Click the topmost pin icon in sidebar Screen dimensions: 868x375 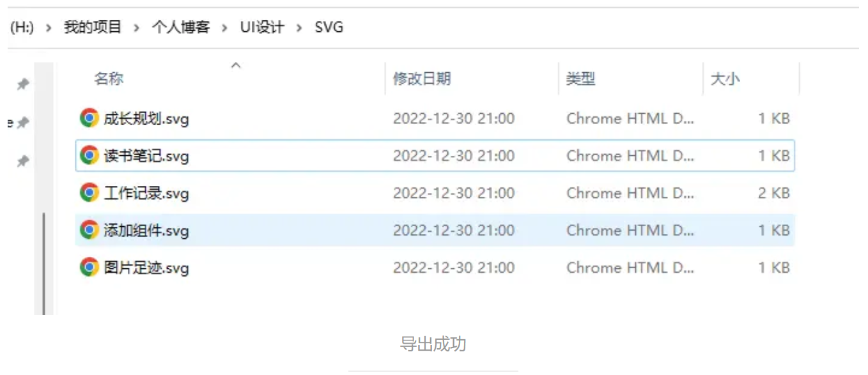(x=23, y=84)
